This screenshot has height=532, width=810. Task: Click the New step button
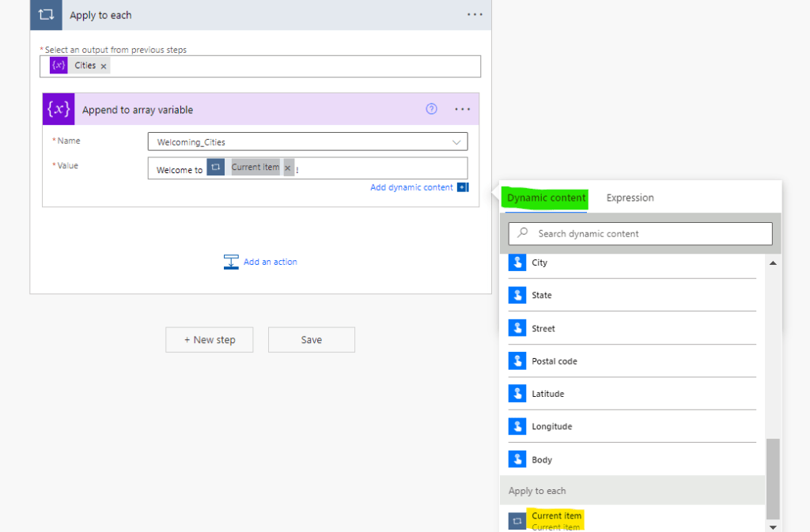pyautogui.click(x=209, y=339)
